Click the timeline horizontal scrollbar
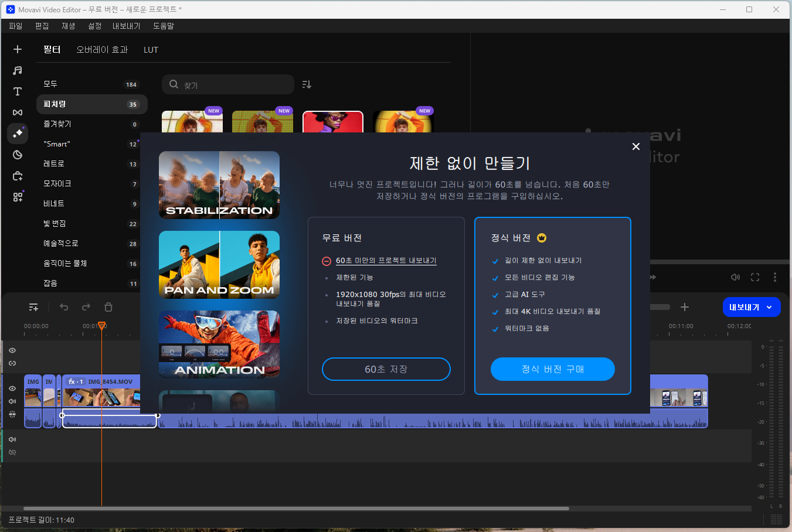The height and width of the screenshot is (532, 792). (296, 509)
